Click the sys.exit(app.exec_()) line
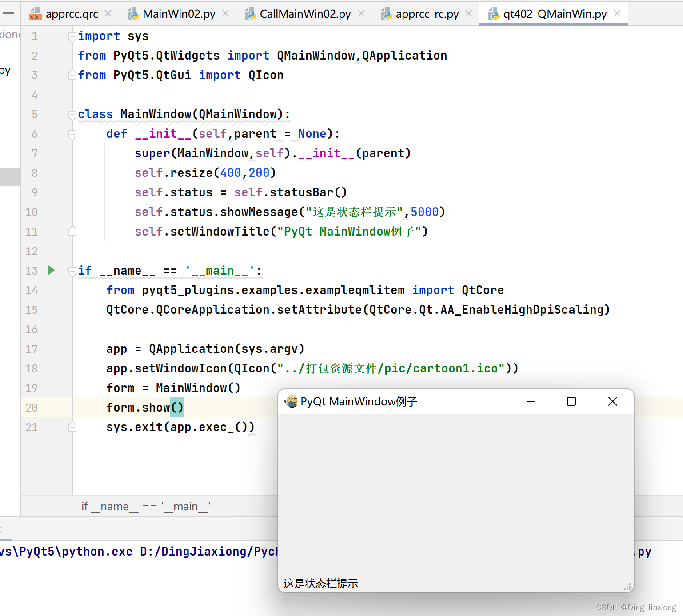The image size is (683, 616). pos(180,427)
